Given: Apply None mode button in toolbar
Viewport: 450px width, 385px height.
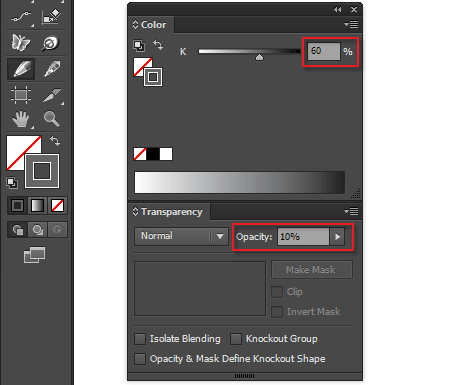Looking at the screenshot, I should [x=57, y=205].
